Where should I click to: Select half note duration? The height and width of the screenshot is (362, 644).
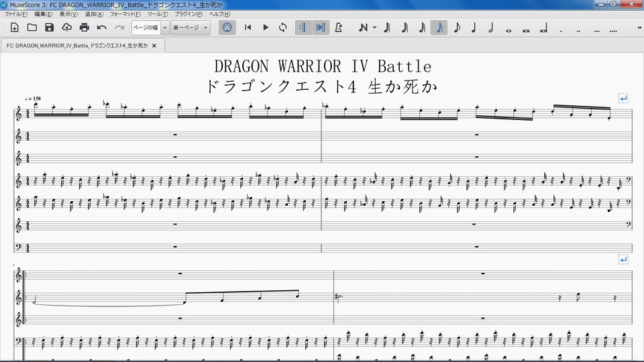(x=491, y=27)
